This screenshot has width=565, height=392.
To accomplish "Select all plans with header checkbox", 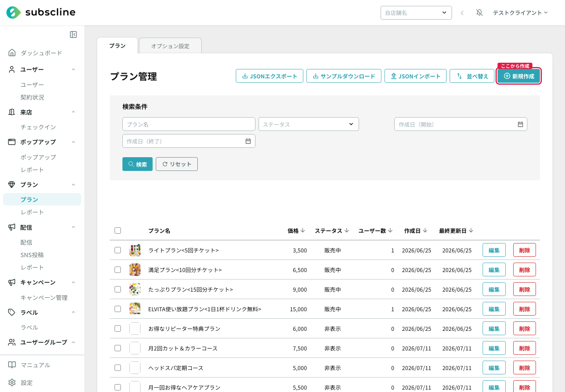I will click(x=118, y=230).
